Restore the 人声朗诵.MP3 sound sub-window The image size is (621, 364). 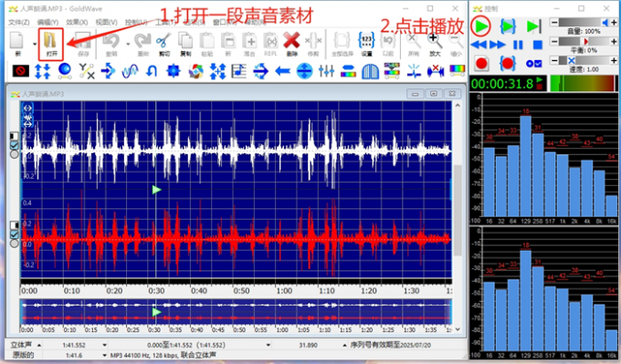pos(434,94)
